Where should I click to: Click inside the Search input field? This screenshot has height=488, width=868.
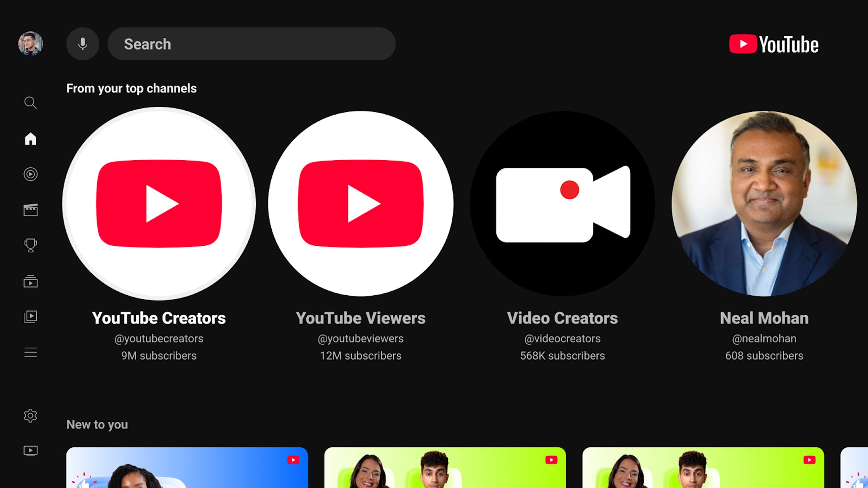click(251, 44)
